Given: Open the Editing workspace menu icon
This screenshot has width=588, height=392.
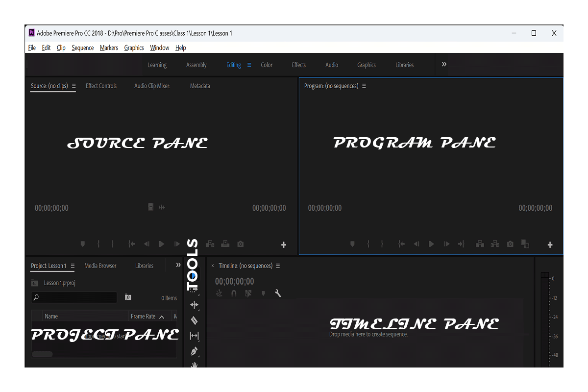Looking at the screenshot, I should click(x=249, y=65).
